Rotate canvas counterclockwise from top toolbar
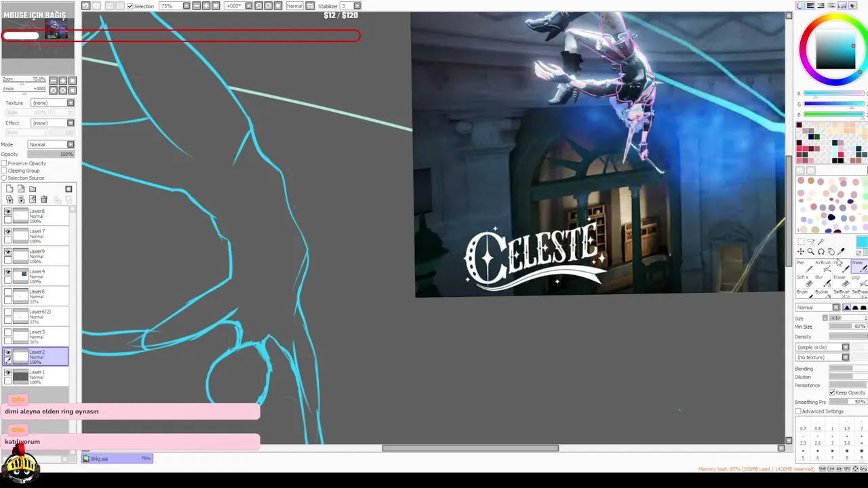The width and height of the screenshot is (868, 488). point(259,6)
